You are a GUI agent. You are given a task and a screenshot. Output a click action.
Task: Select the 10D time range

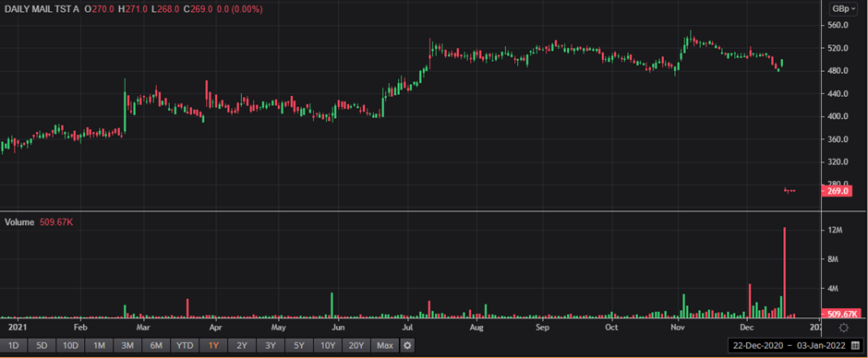pyautogui.click(x=70, y=346)
